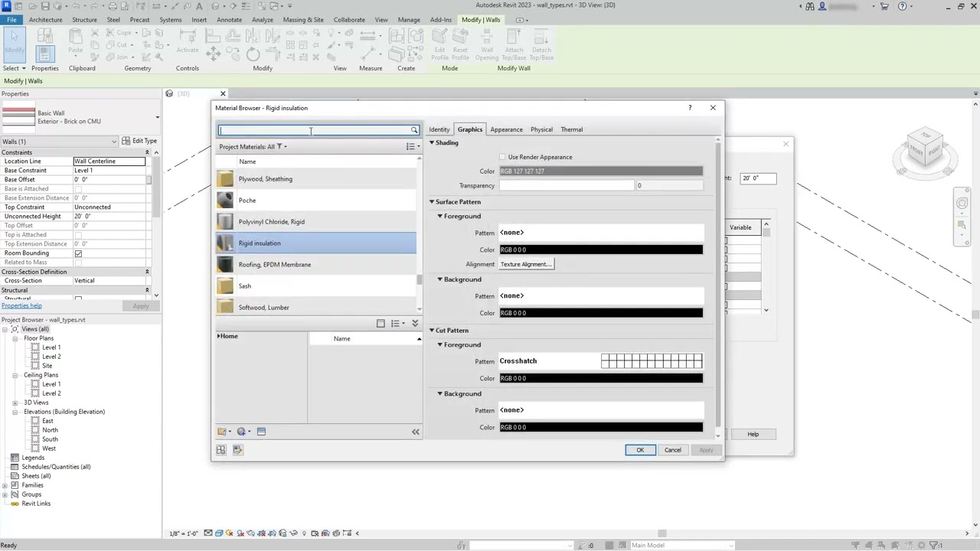This screenshot has height=551, width=980.
Task: Select Roofing, EPDM Membrane material
Action: point(316,265)
